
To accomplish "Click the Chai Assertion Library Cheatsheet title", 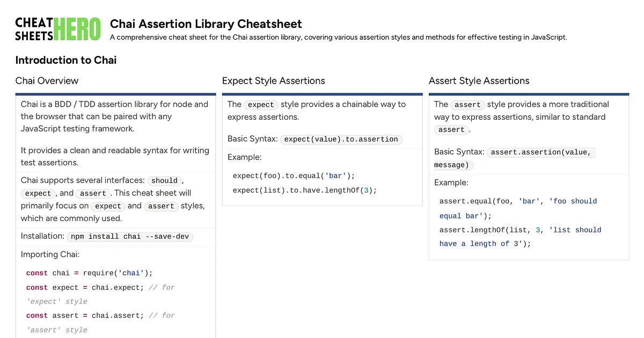I will (206, 24).
